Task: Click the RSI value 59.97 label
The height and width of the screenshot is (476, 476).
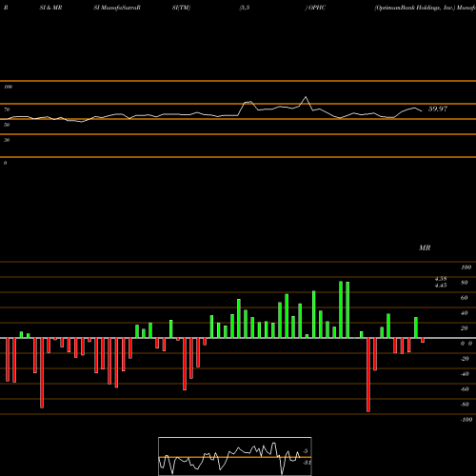Action: (438, 109)
